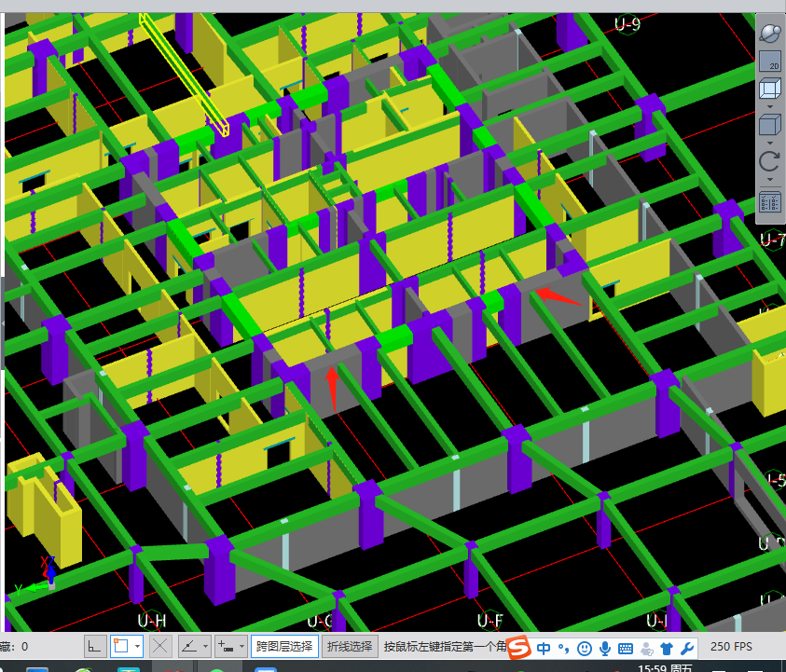Click the Sogou input method S logo
Image resolution: width=786 pixels, height=672 pixels.
[518, 648]
